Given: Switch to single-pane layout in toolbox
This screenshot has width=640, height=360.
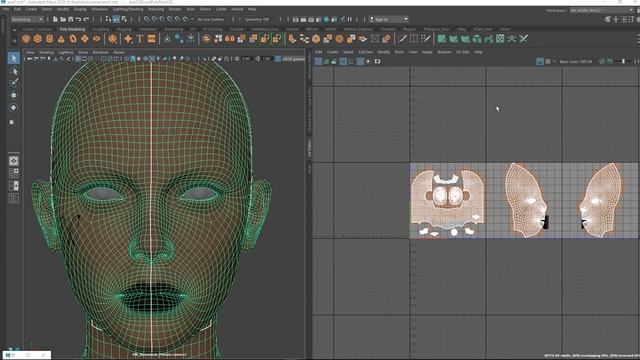Looking at the screenshot, I should (13, 161).
